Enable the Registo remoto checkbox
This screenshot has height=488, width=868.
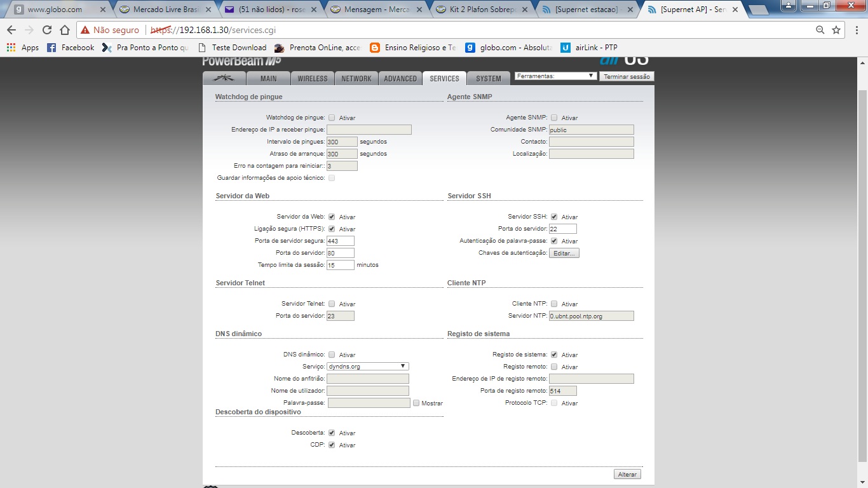554,367
